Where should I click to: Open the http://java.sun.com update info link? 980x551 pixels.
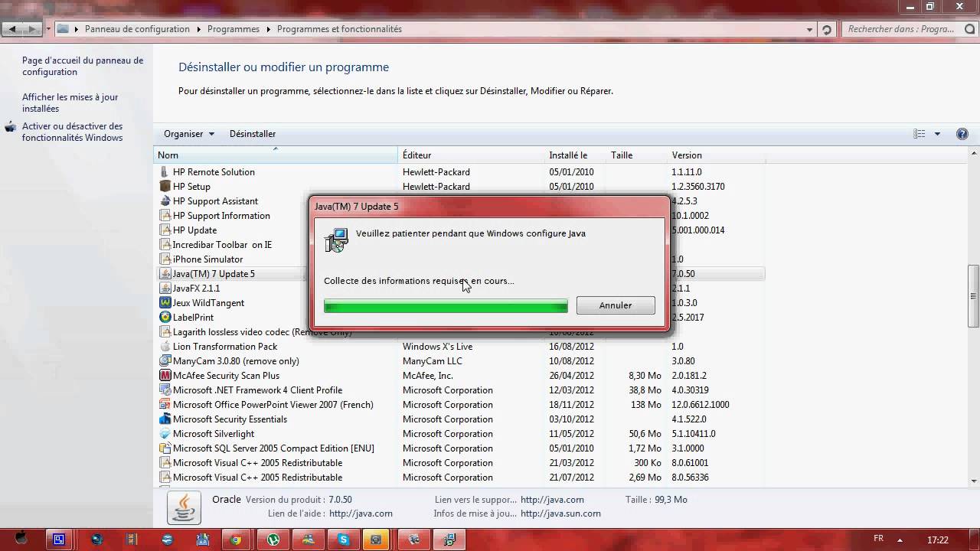(560, 514)
